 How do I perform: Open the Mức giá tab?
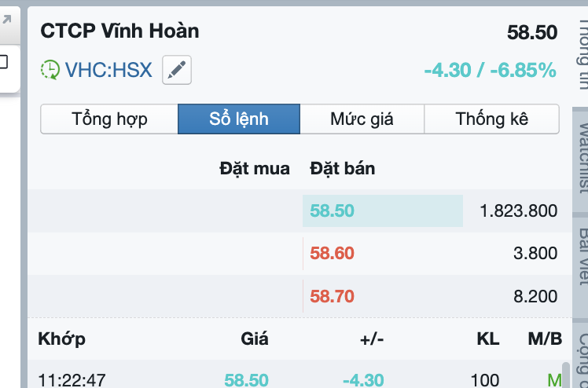coord(362,119)
